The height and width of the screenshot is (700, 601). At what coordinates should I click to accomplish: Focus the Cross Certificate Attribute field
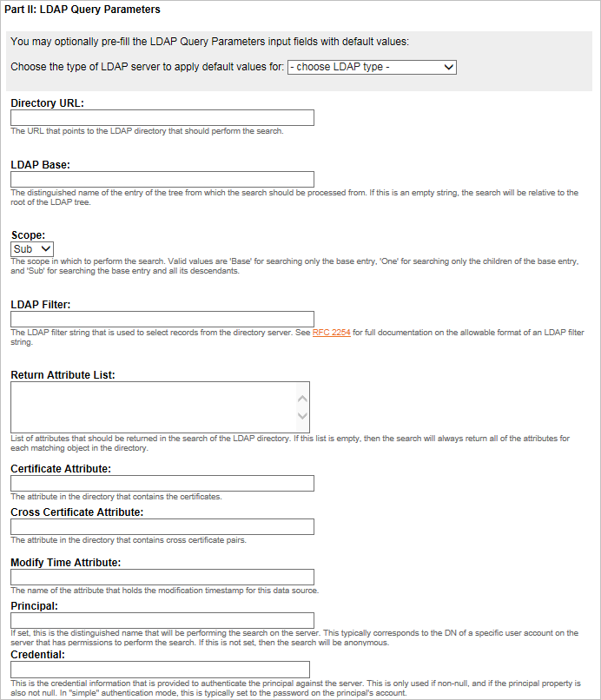coord(162,527)
